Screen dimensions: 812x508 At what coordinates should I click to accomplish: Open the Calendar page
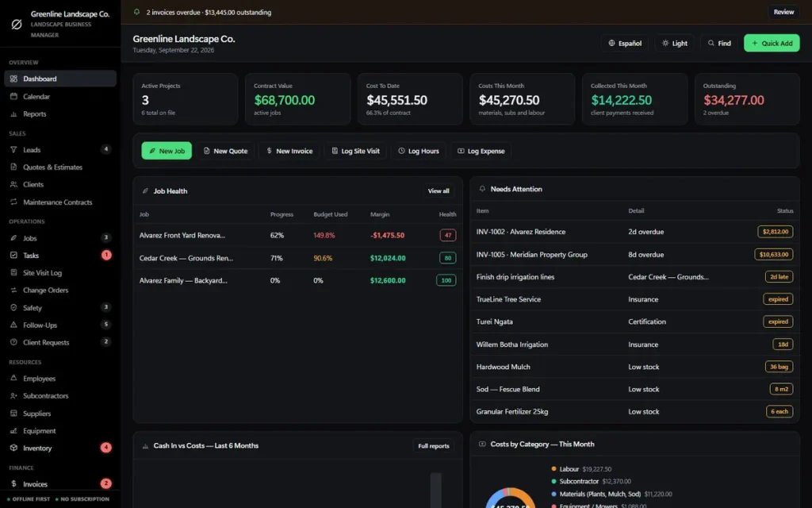[60, 96]
